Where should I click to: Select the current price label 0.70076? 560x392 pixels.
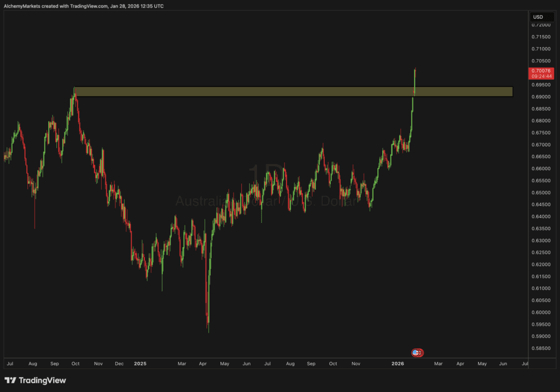pos(541,71)
